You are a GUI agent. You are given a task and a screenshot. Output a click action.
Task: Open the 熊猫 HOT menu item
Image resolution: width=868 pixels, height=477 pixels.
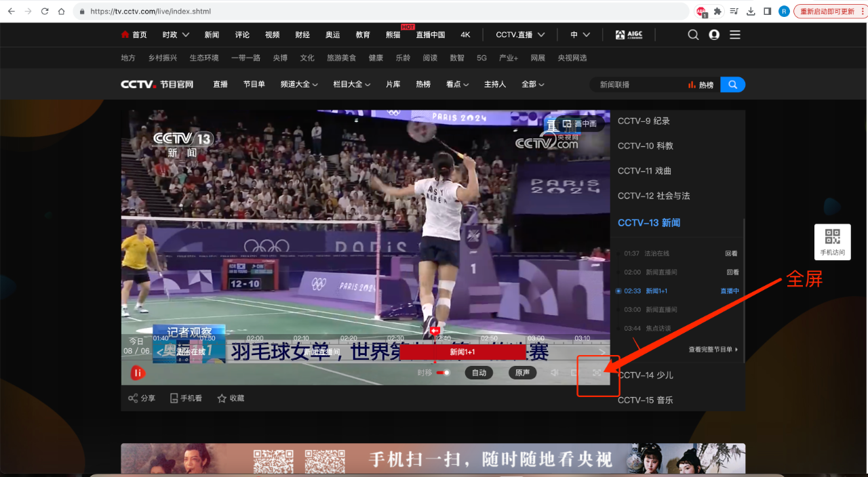[393, 35]
